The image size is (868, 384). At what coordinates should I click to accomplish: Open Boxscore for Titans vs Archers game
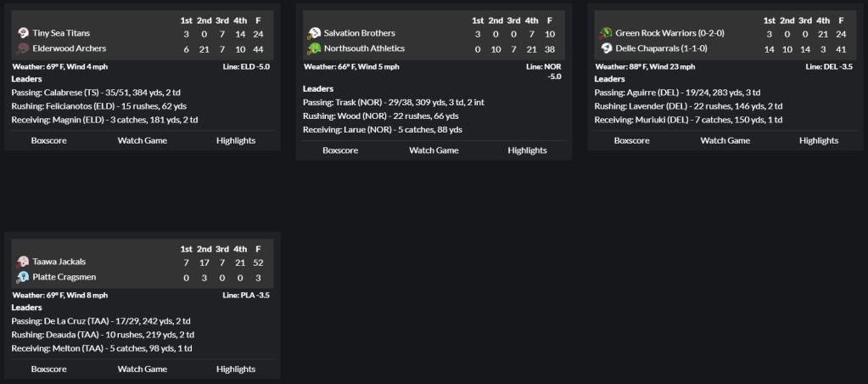(49, 140)
